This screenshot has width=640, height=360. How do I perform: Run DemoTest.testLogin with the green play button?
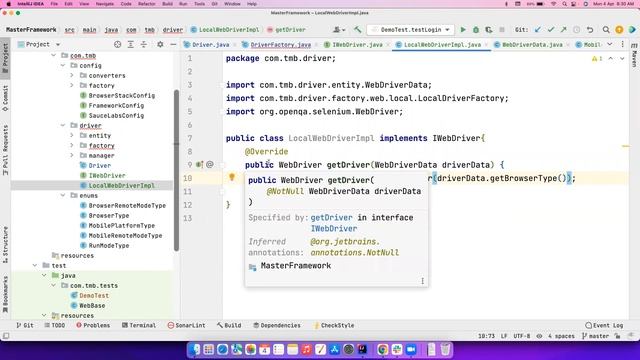pos(463,30)
